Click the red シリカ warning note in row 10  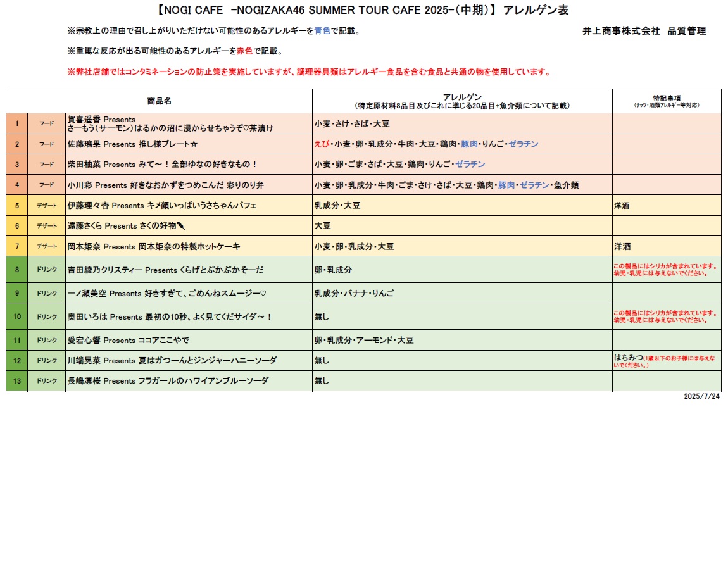click(x=667, y=316)
